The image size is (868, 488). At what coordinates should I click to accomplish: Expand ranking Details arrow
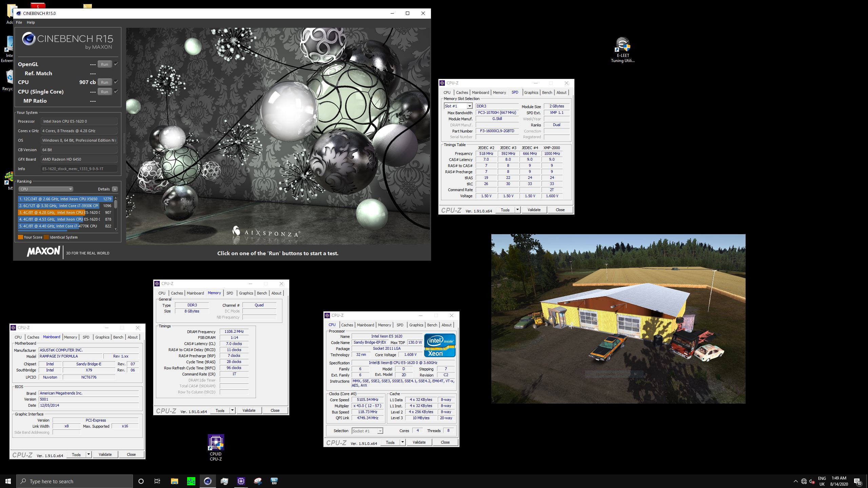pyautogui.click(x=115, y=189)
